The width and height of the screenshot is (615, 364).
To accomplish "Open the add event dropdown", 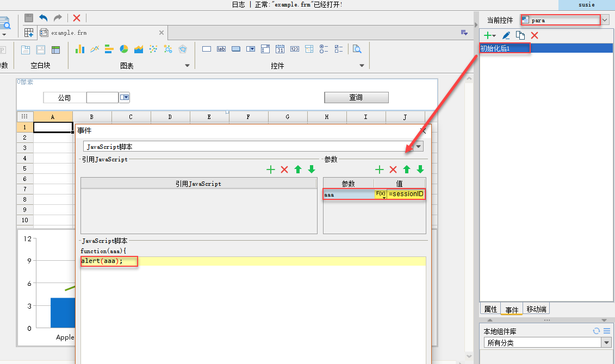I will tap(489, 35).
